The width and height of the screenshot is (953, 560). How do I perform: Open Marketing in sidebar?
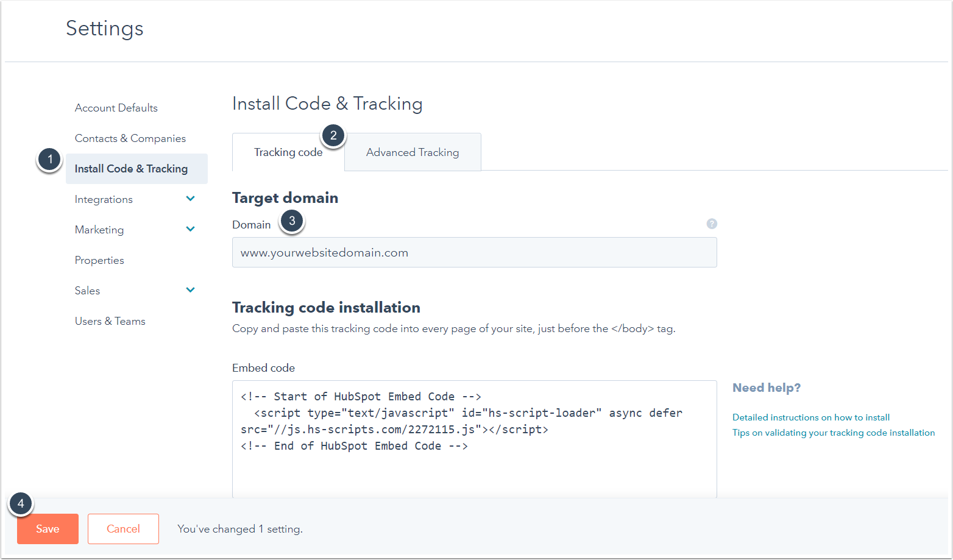[x=99, y=230]
